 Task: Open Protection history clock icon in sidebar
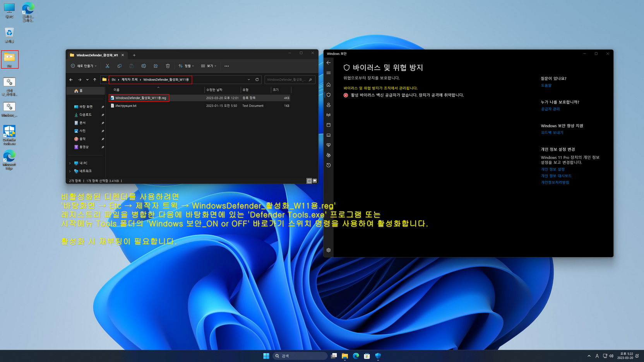[329, 165]
